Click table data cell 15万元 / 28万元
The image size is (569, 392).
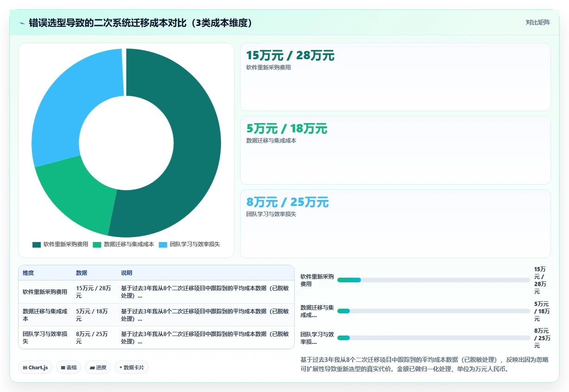(94, 292)
